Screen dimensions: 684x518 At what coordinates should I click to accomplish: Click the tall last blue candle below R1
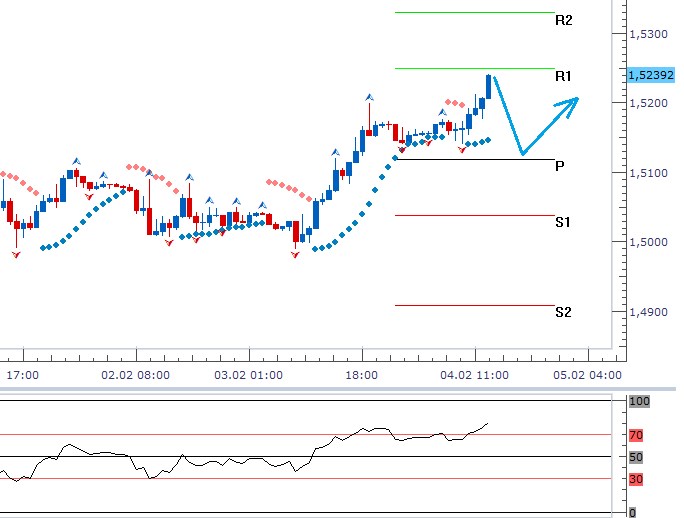(488, 87)
